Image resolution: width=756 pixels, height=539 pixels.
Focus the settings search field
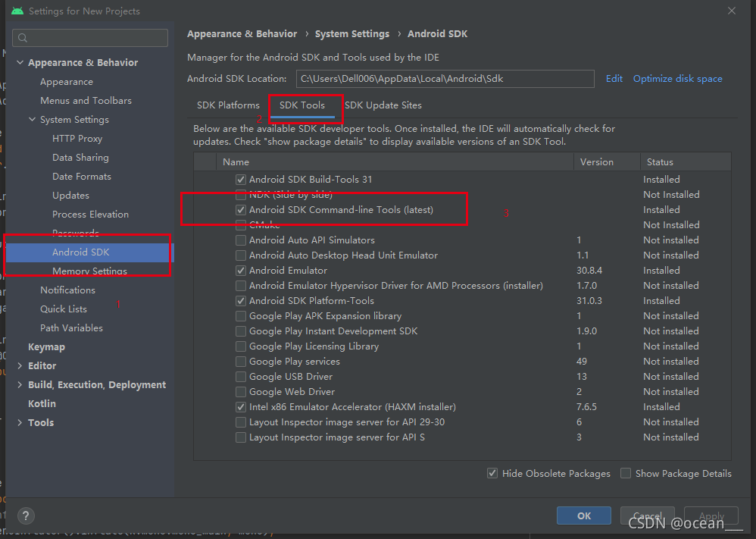tap(90, 38)
